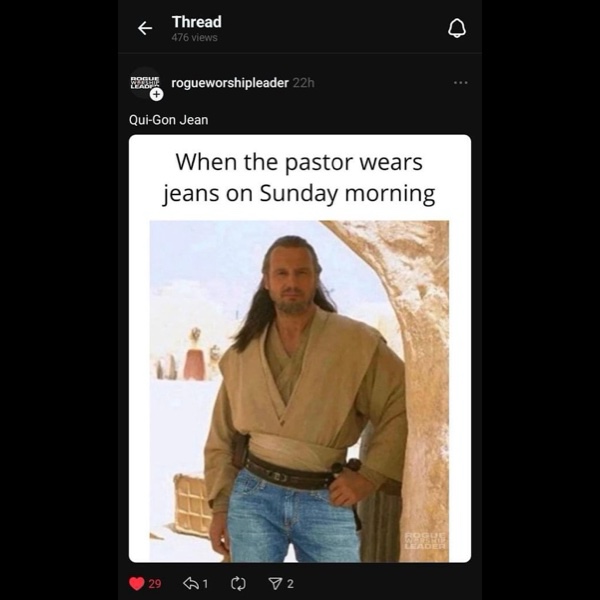Open the share count showing 2
This screenshot has width=600, height=600.
(x=290, y=584)
